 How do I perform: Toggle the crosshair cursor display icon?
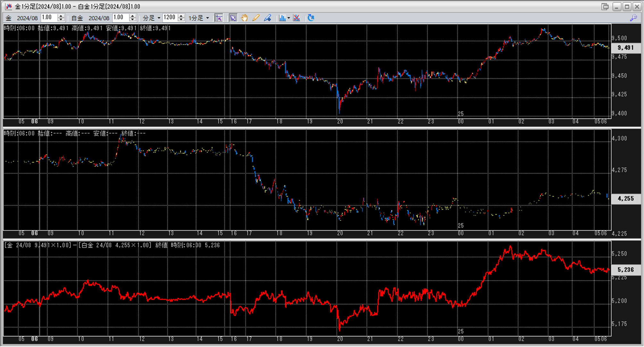pyautogui.click(x=219, y=18)
